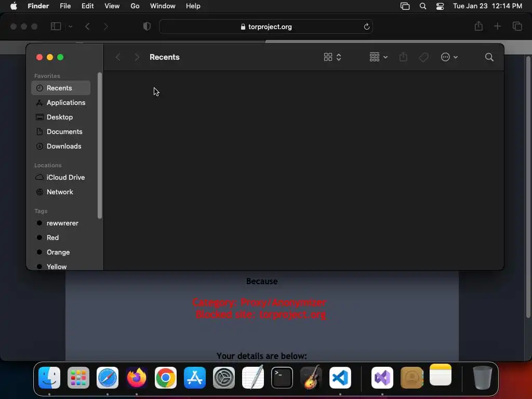
Task: Show Safari tab overview
Action: coord(517,26)
